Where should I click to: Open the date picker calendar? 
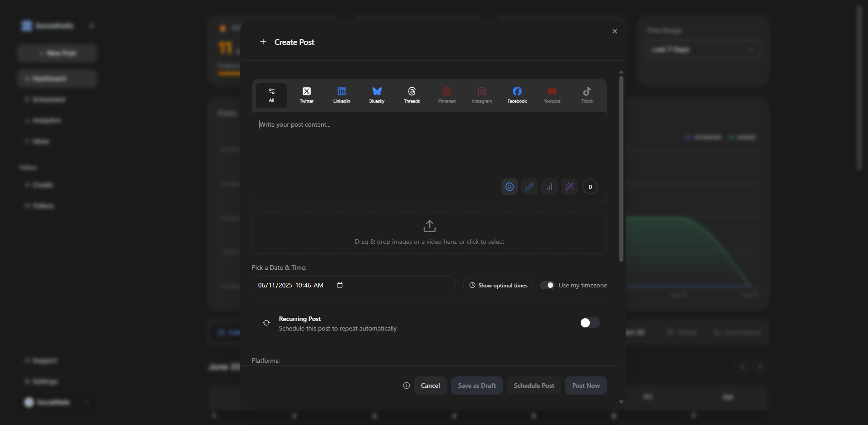[x=340, y=285]
